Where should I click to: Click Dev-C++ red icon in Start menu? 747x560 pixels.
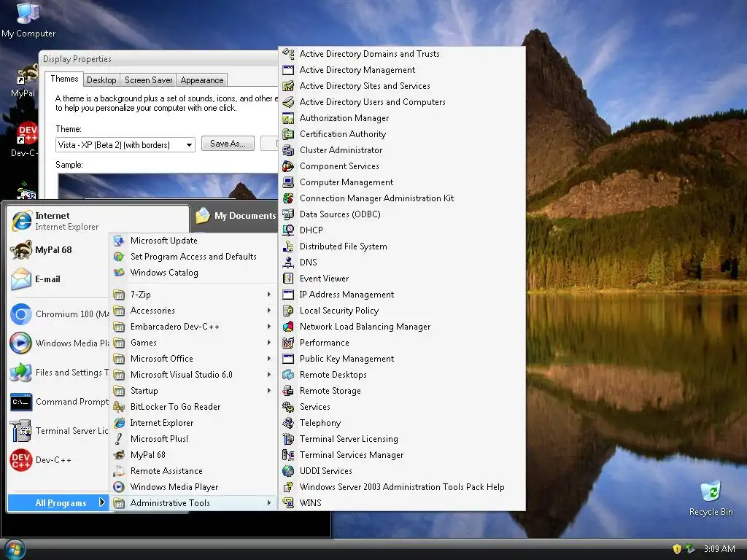point(21,460)
